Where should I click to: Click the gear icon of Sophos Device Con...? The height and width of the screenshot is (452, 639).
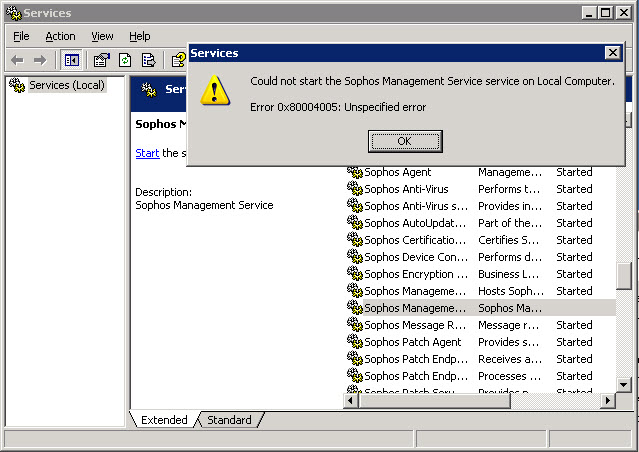pos(355,257)
